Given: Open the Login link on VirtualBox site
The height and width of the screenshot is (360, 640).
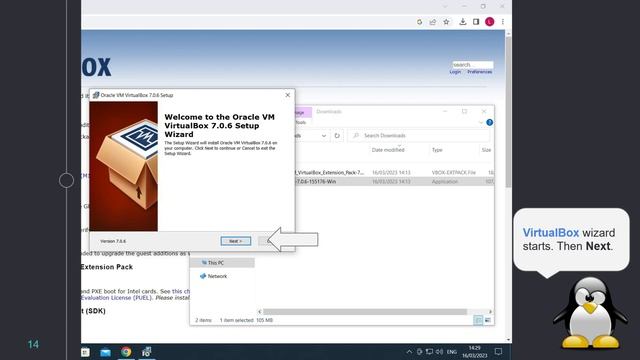Looking at the screenshot, I should [455, 72].
